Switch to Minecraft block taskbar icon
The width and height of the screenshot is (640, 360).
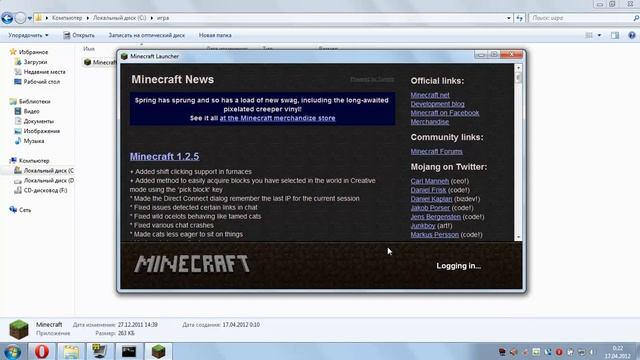[158, 351]
